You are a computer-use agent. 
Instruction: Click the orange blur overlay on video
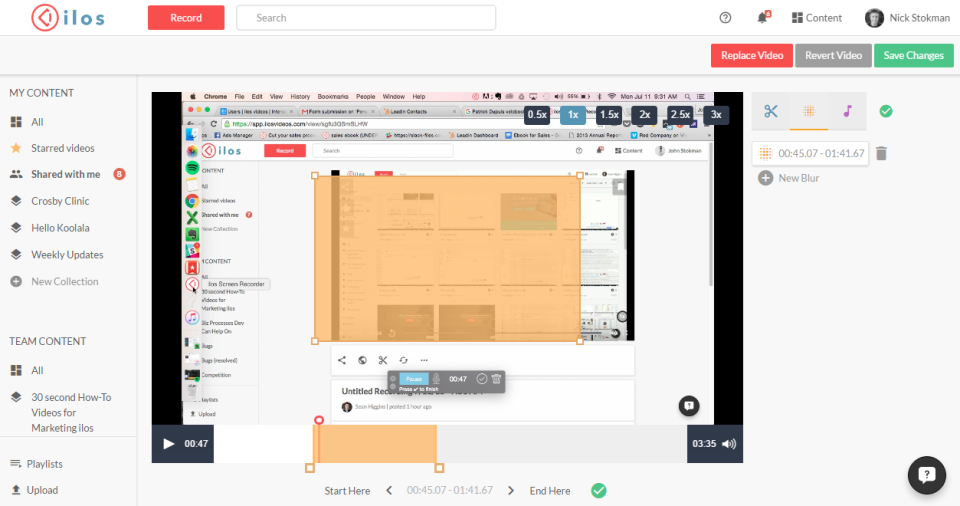pyautogui.click(x=447, y=259)
